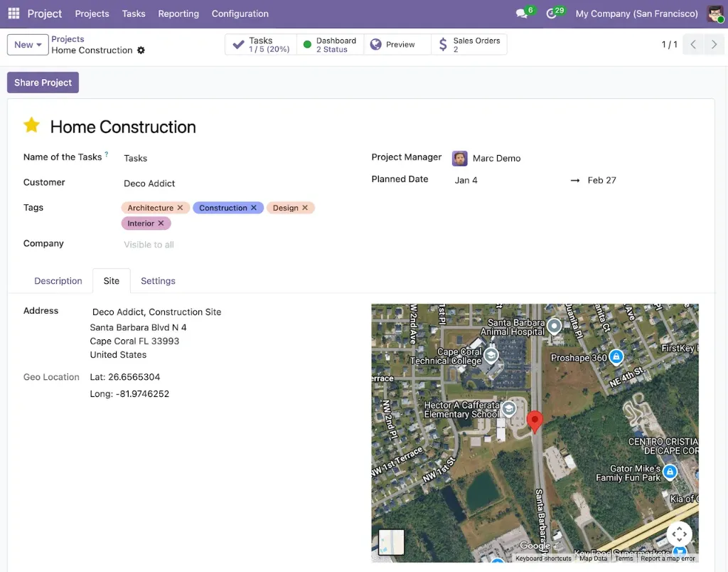Click the Project app title
Image resolution: width=728 pixels, height=572 pixels.
45,14
